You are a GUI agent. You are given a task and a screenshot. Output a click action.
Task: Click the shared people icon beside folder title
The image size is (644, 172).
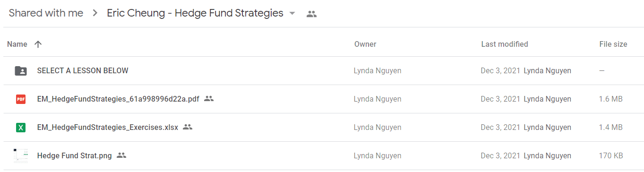(x=311, y=14)
